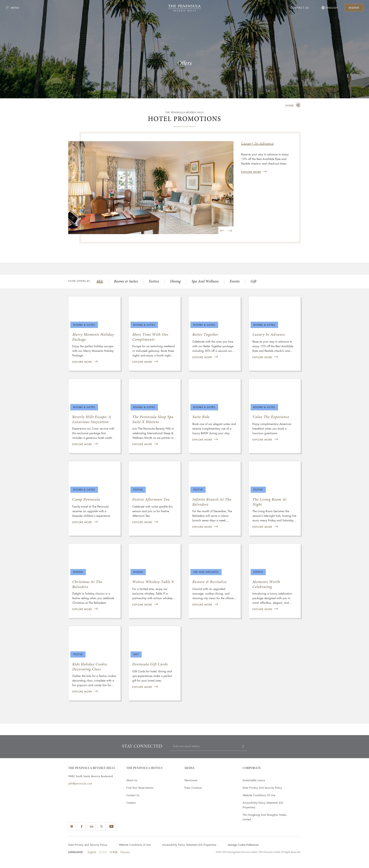The width and height of the screenshot is (369, 868).
Task: Click the featured suite room image
Action: (150, 187)
